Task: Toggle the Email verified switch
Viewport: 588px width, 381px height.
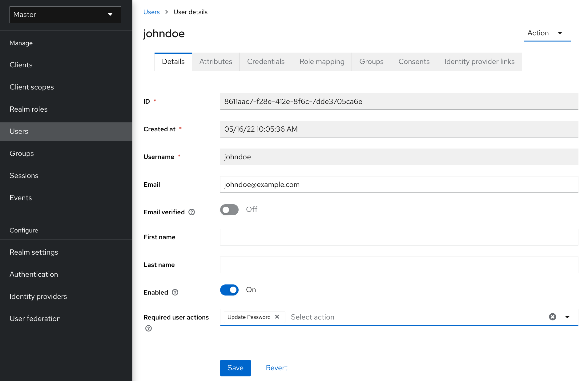Action: point(229,210)
